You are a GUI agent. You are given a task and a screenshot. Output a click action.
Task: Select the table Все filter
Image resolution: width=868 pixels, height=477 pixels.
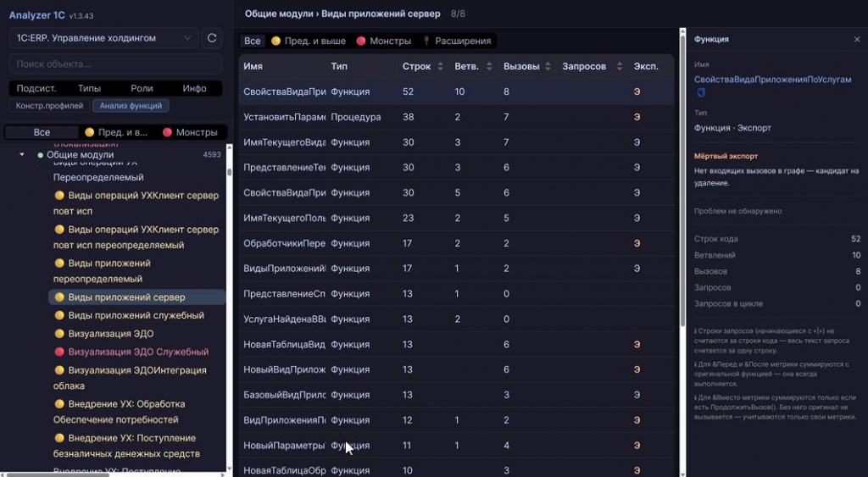click(x=252, y=41)
